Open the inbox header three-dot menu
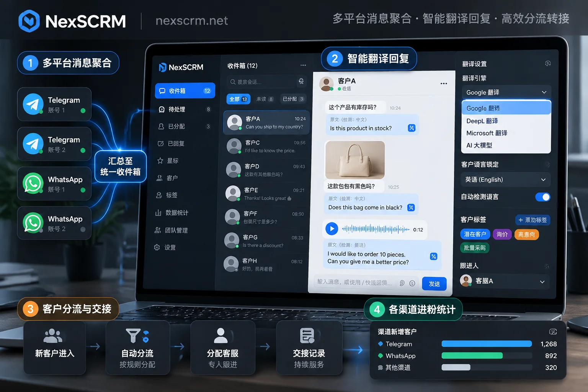This screenshot has width=588, height=392. pos(303,65)
